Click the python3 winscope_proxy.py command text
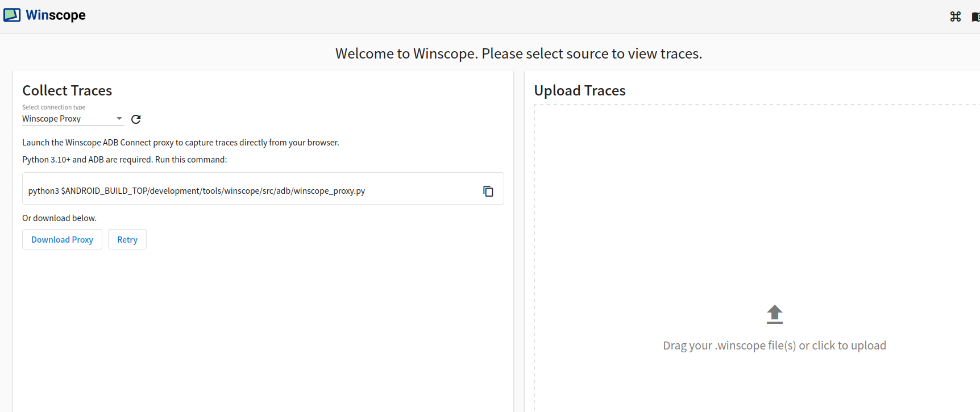980x412 pixels. click(x=197, y=191)
